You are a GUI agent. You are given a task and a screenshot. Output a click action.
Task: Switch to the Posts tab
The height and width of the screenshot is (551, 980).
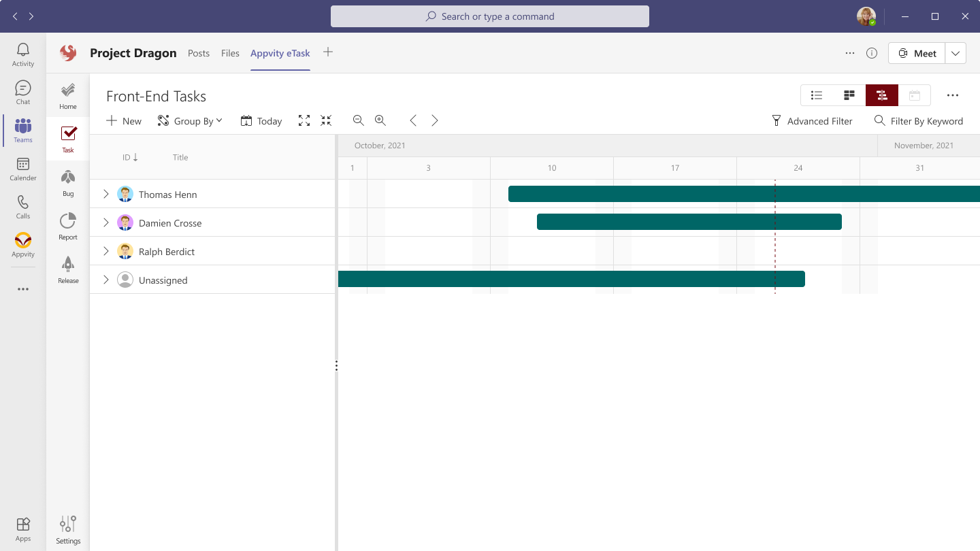coord(198,53)
